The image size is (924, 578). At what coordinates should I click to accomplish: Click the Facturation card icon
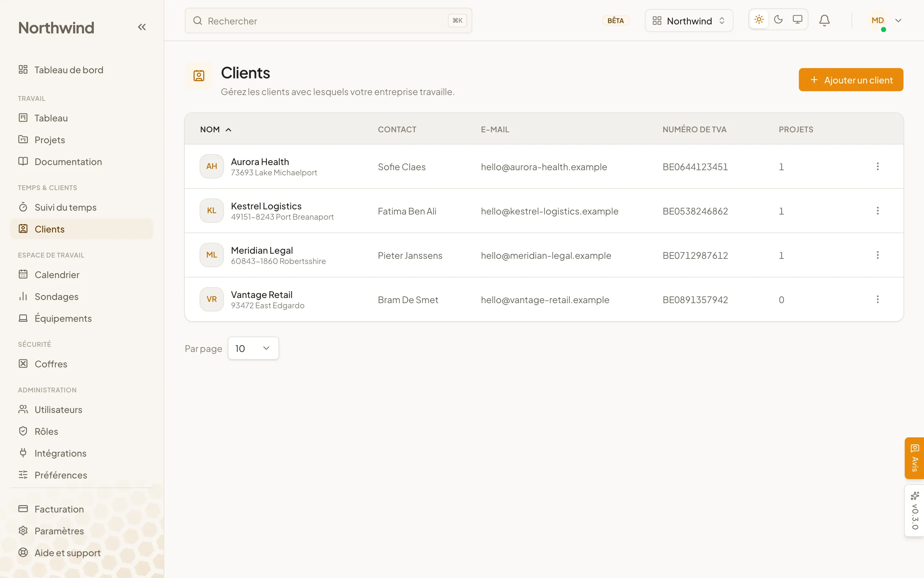tap(23, 509)
